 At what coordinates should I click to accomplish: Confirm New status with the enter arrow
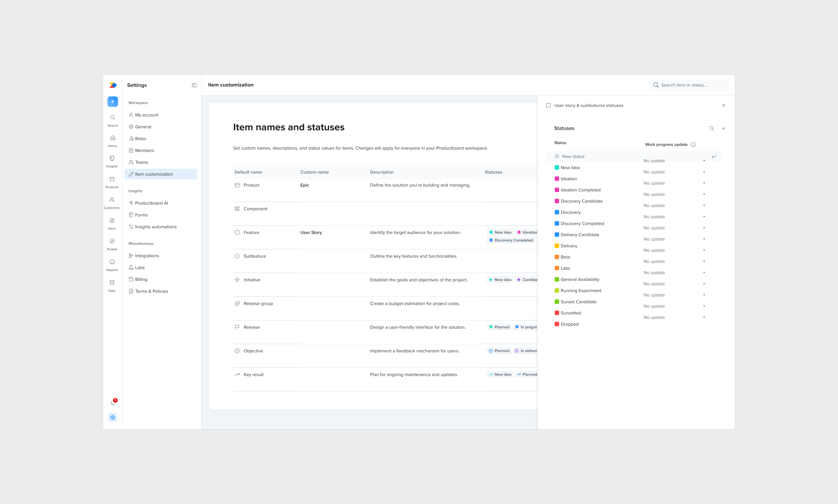tap(714, 156)
